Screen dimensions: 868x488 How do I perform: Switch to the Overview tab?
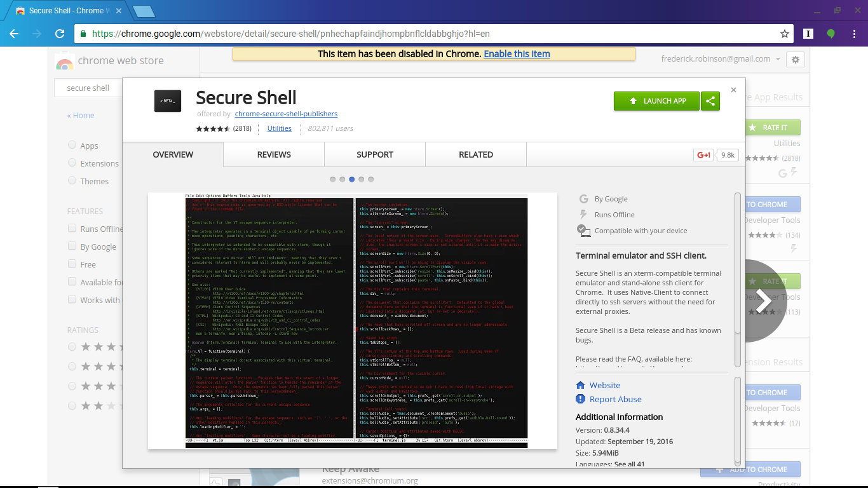coord(173,154)
